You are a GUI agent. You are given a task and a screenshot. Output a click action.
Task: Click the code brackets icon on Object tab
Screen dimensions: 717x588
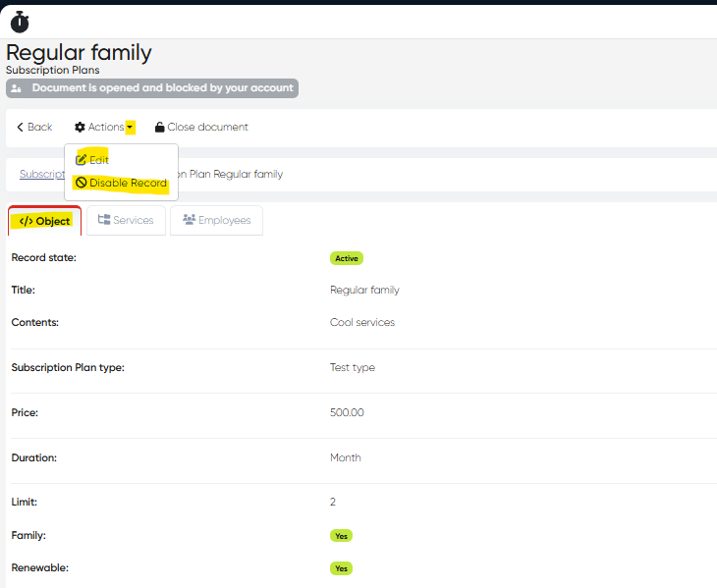point(26,222)
